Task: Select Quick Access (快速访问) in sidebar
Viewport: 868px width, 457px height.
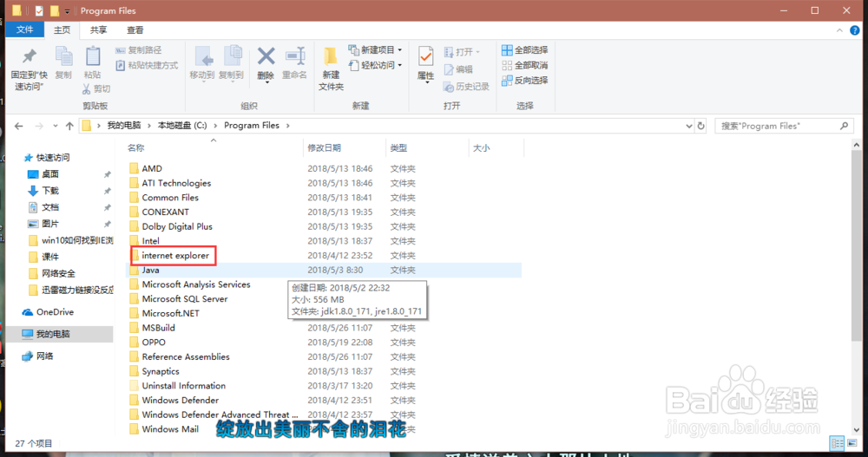Action: (47, 158)
